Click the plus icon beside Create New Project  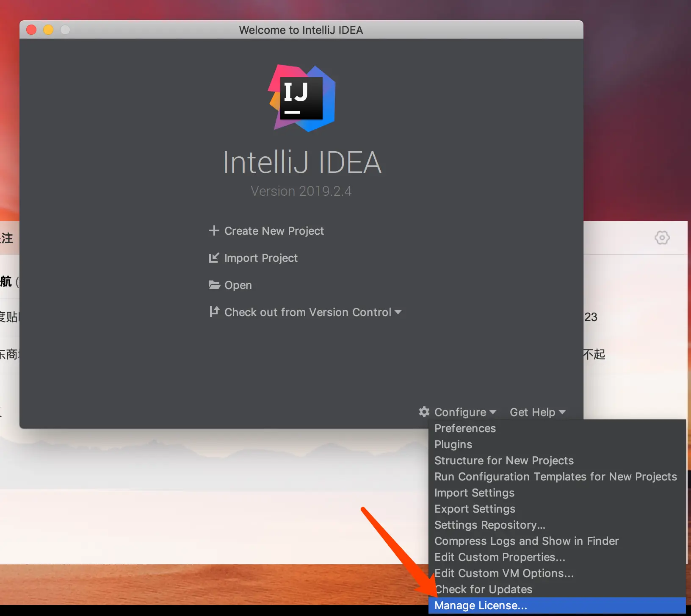point(214,230)
